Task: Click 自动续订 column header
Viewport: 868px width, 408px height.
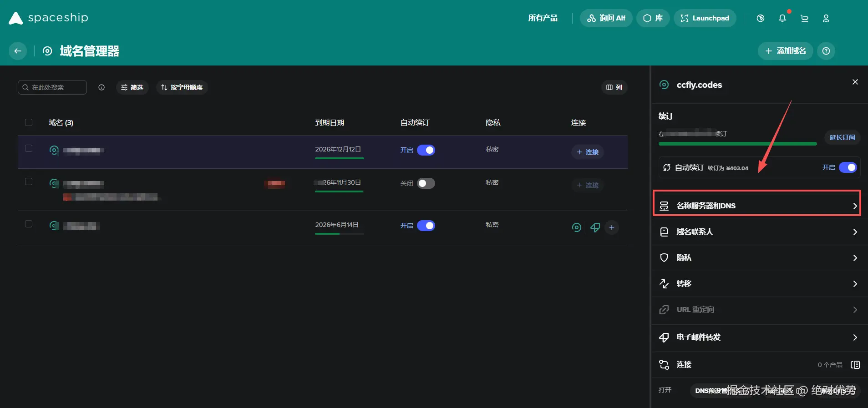Action: (x=415, y=123)
